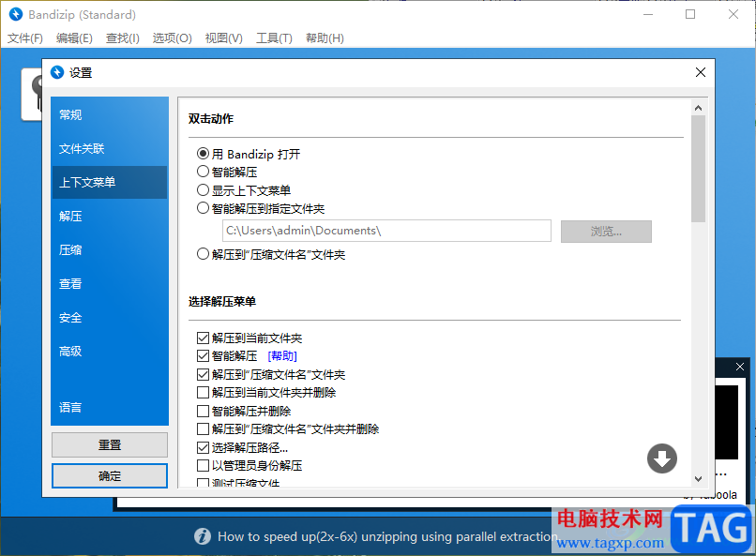Open the 查看 settings tab
This screenshot has width=756, height=556.
pos(110,283)
